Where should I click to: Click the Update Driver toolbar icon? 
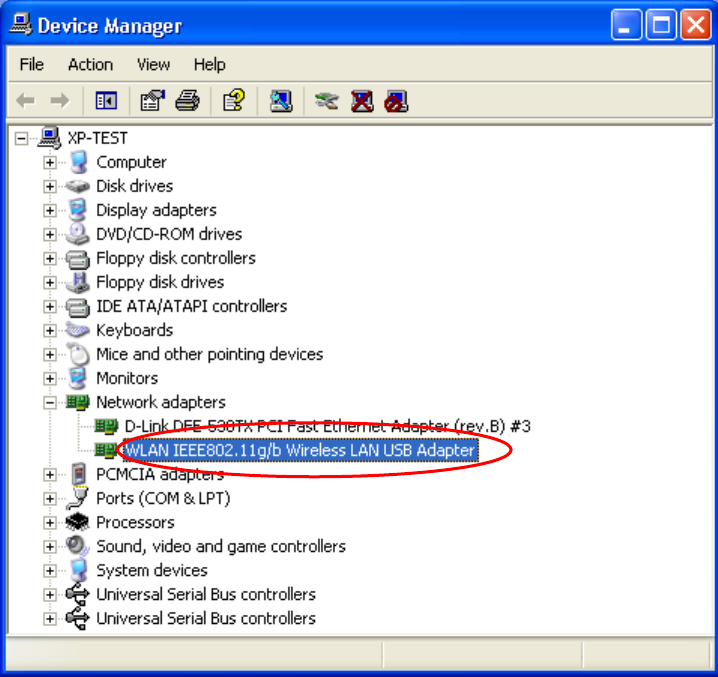coord(327,100)
